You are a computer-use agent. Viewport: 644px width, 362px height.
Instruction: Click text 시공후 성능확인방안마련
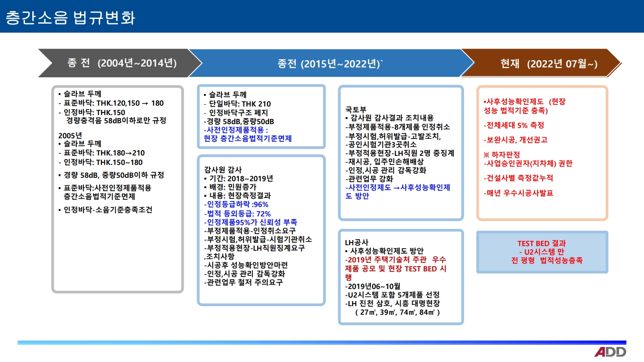[247, 265]
